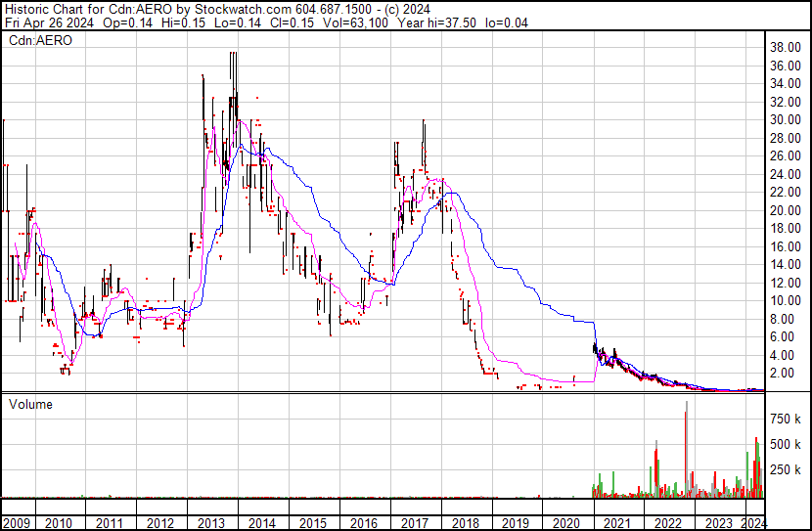Click the 38.00 price axis value
This screenshot has height=531, width=812.
[785, 48]
